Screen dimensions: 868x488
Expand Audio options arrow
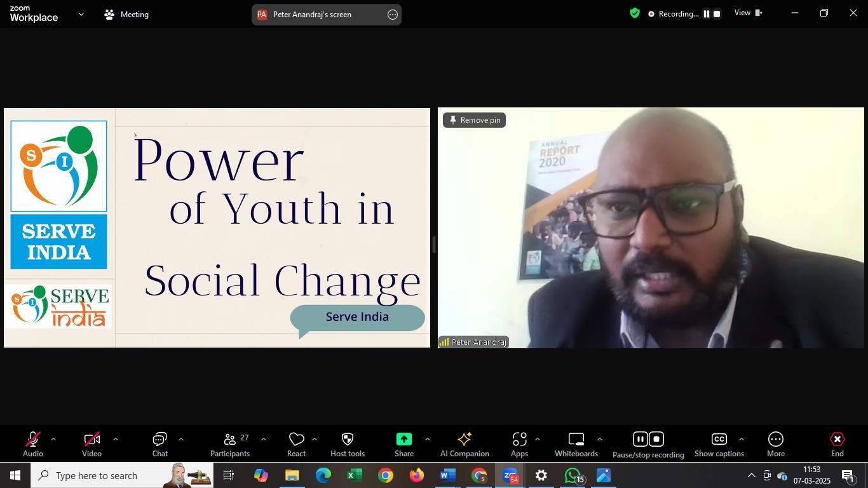[x=53, y=439]
